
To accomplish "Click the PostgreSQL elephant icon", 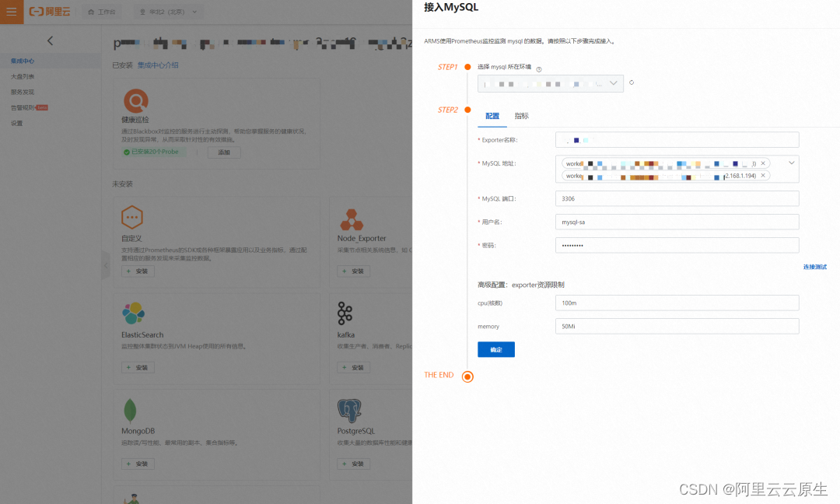I will tap(349, 411).
